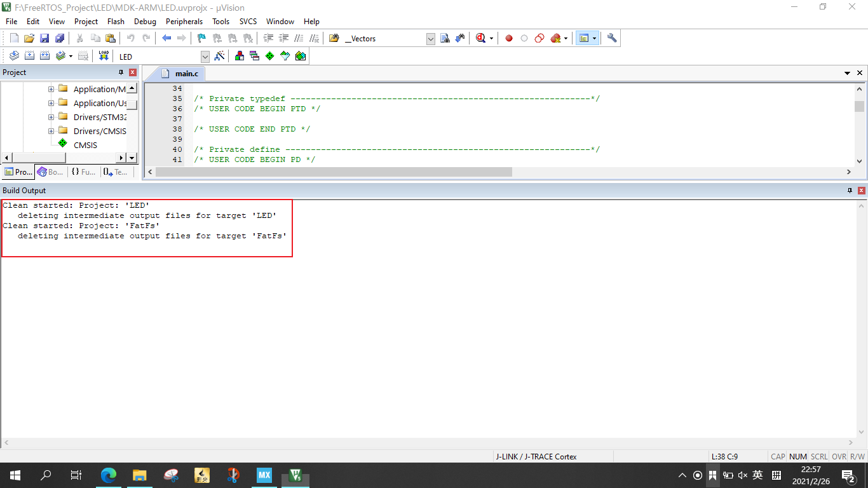This screenshot has width=868, height=488.
Task: Expand the Drivers/STM32 folder node
Action: click(x=51, y=117)
